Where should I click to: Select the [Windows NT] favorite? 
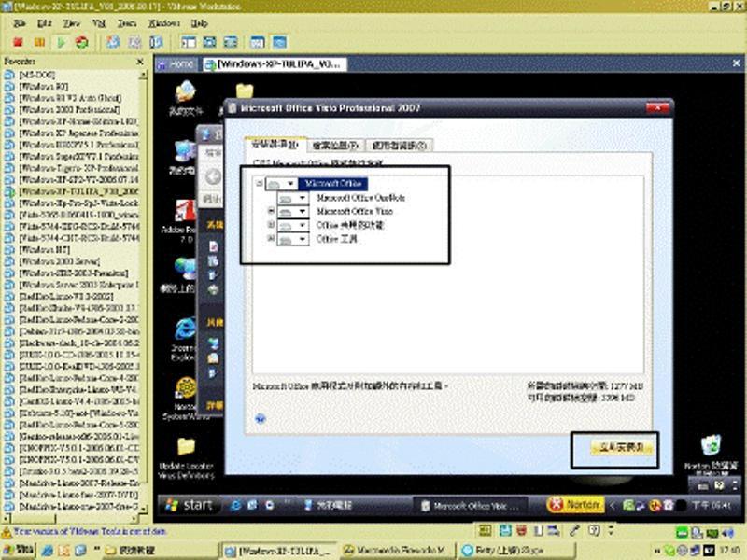click(x=44, y=249)
